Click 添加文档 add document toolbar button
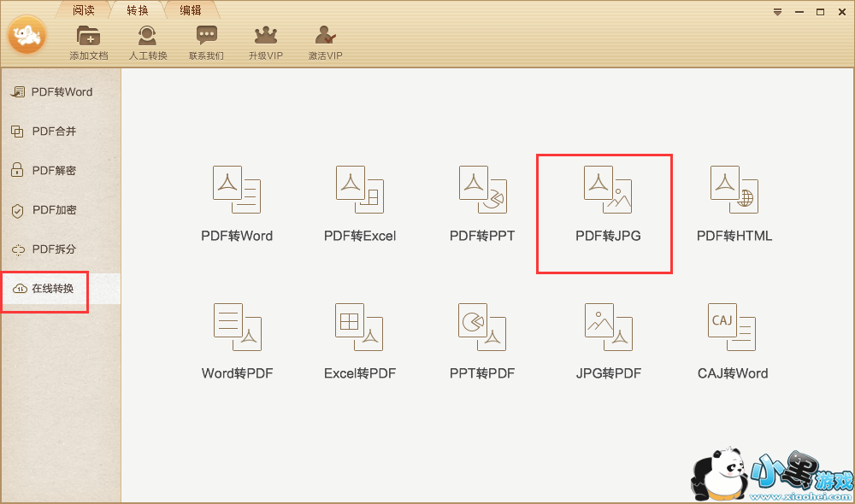Image resolution: width=855 pixels, height=504 pixels. coord(88,42)
